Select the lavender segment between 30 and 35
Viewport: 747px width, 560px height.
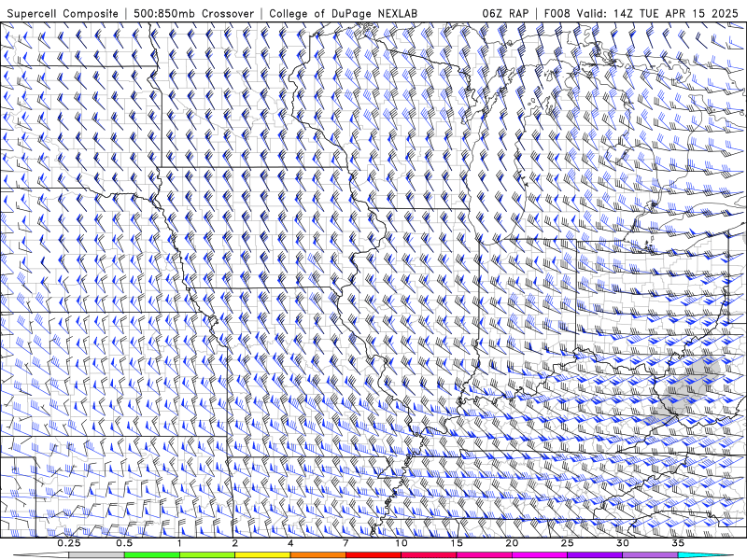click(650, 555)
